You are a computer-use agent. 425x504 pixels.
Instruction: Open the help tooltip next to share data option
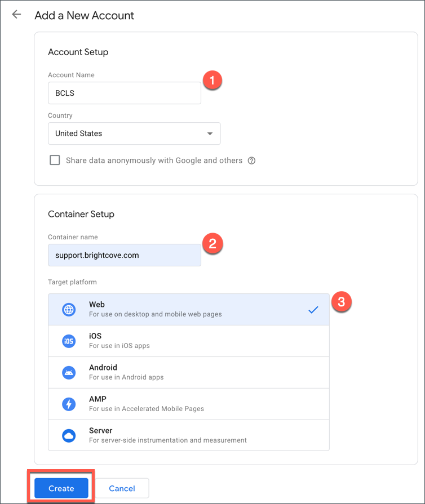click(x=251, y=160)
